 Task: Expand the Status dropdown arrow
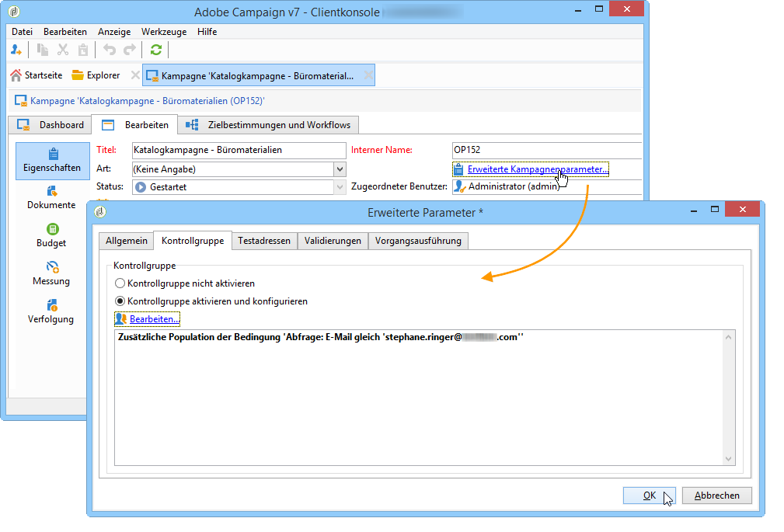click(x=340, y=187)
